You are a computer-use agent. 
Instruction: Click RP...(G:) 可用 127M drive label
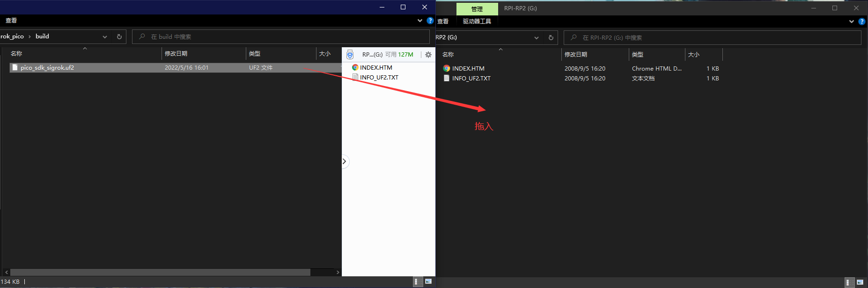pyautogui.click(x=388, y=55)
